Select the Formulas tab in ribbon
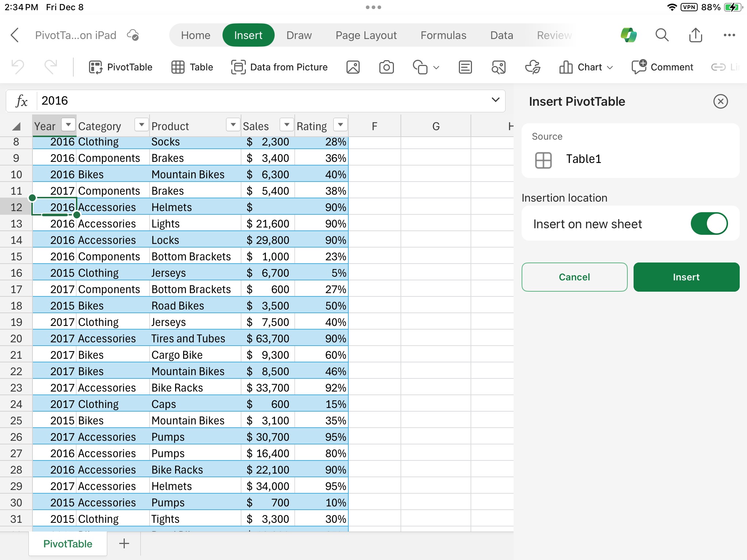 pyautogui.click(x=443, y=35)
